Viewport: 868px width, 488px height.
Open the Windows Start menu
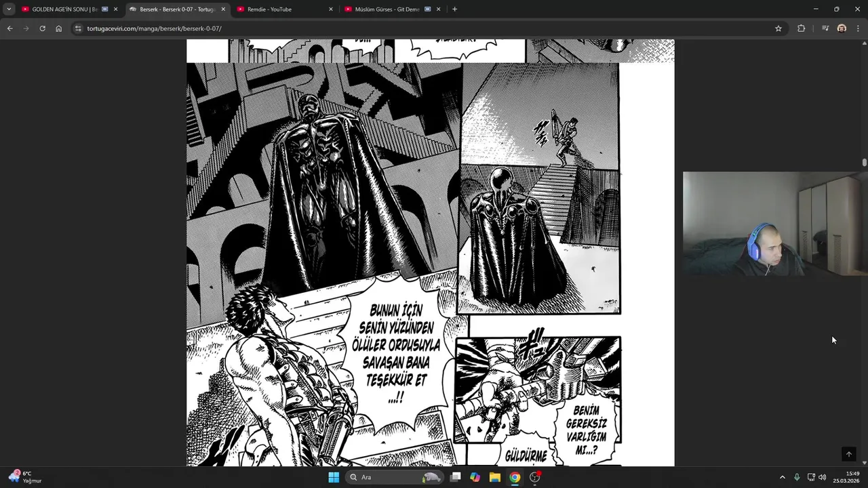coord(334,477)
